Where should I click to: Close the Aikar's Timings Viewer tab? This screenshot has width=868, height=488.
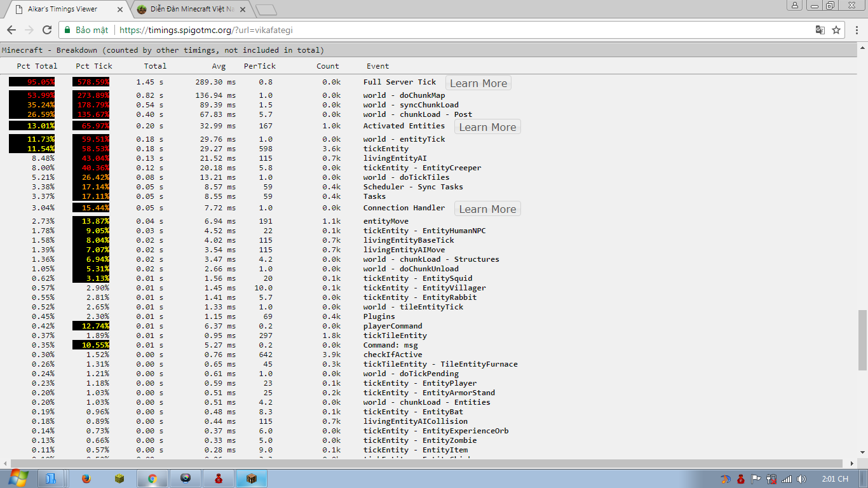120,10
